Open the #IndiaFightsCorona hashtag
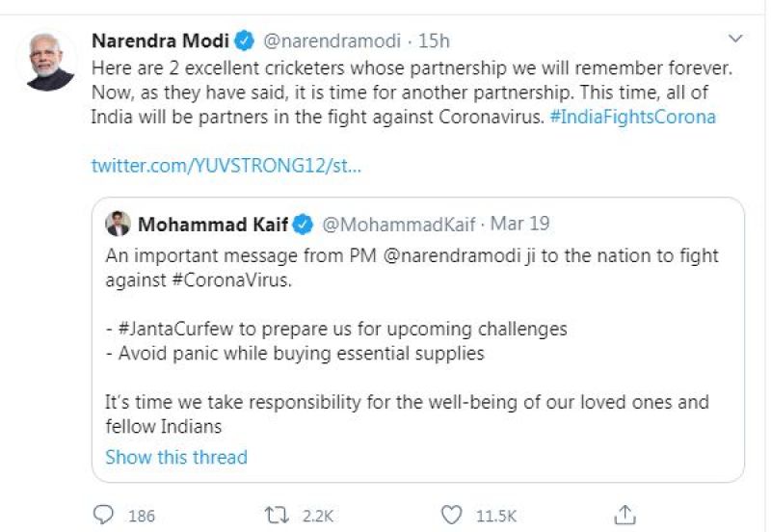771x532 pixels. [632, 118]
